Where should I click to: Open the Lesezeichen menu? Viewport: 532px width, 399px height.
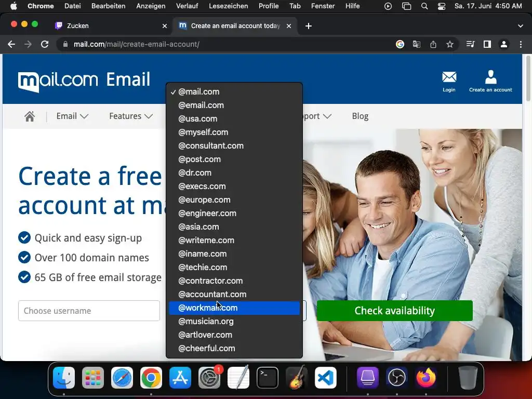coord(229,6)
